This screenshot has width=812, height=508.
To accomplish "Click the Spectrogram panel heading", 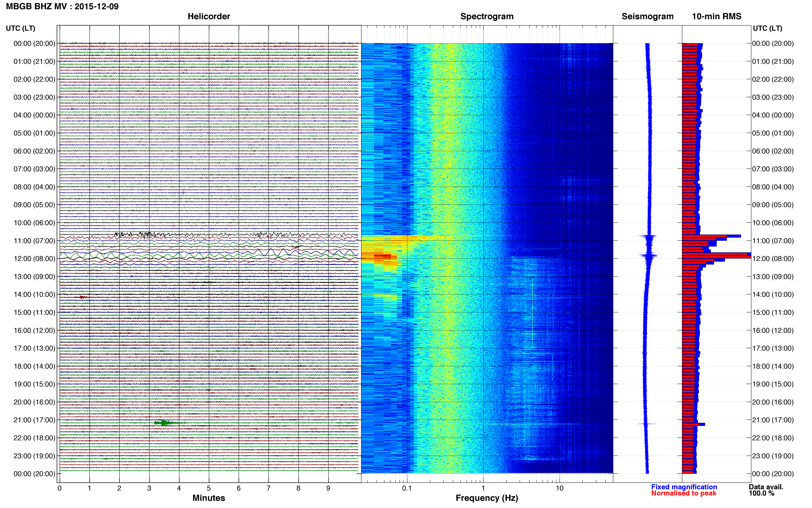I will (x=487, y=16).
